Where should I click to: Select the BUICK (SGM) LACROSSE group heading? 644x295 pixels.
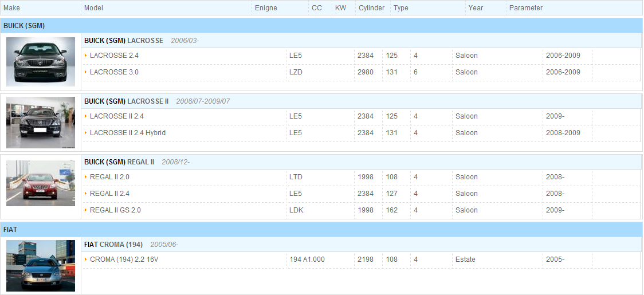point(124,41)
